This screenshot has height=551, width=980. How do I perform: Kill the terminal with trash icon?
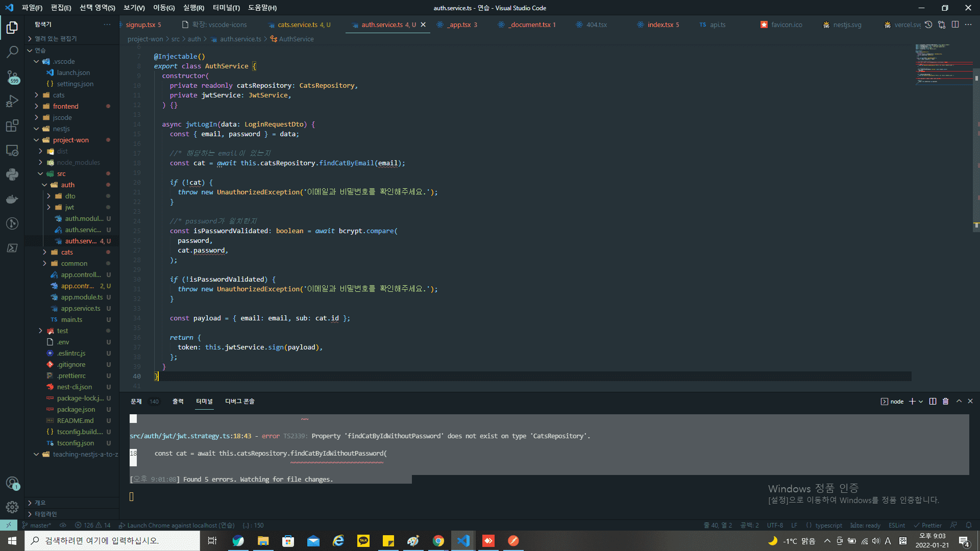(945, 402)
